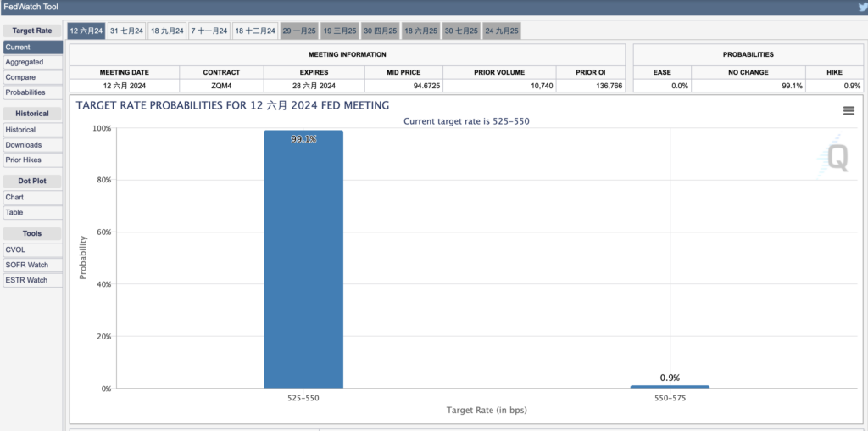Open Prior Hikes in the sidebar
868x431 pixels.
33,160
